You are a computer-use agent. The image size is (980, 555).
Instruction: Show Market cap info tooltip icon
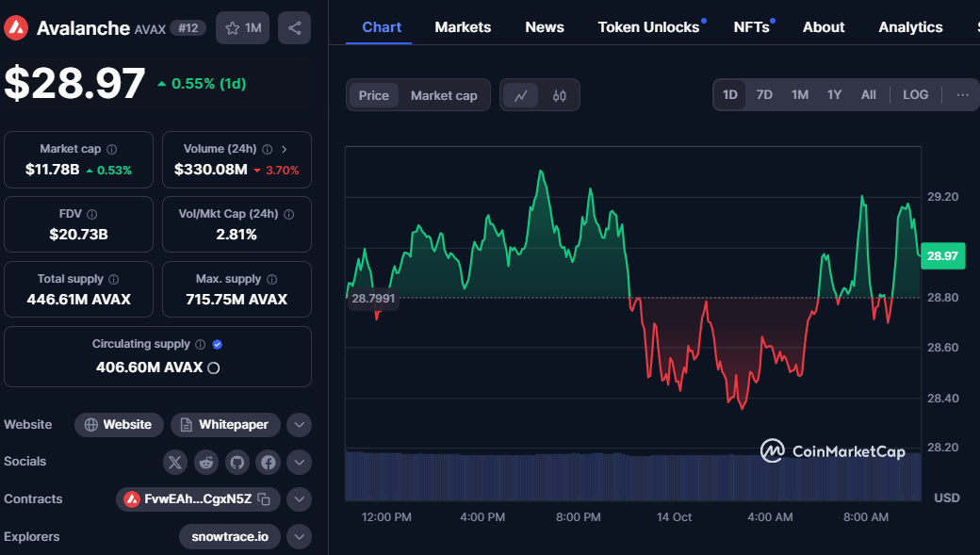[x=112, y=150]
